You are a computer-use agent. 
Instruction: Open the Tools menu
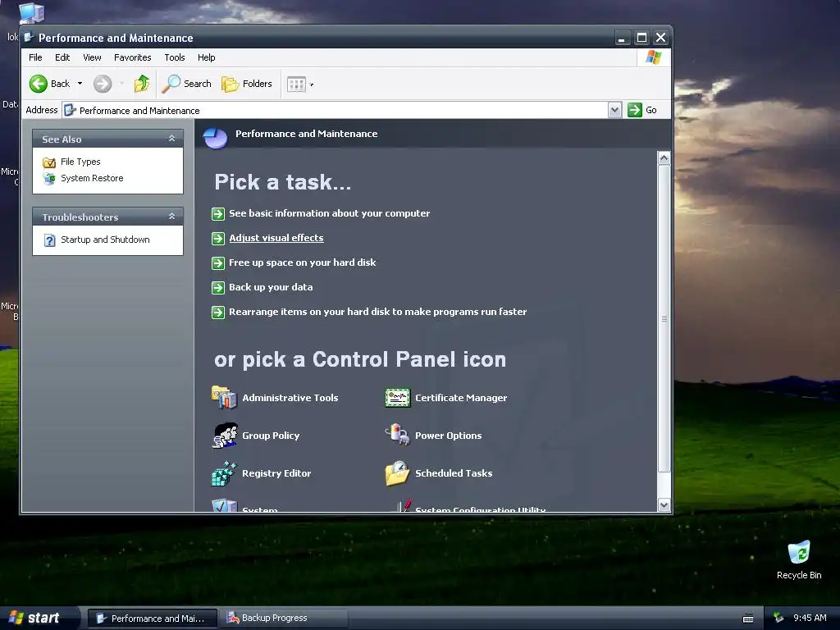pyautogui.click(x=175, y=57)
